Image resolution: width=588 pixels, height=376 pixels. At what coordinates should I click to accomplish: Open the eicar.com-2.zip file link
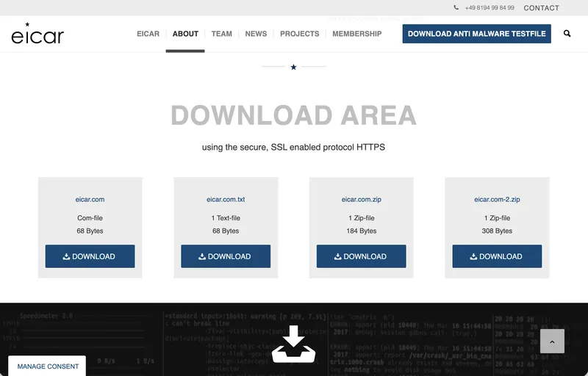pyautogui.click(x=497, y=199)
